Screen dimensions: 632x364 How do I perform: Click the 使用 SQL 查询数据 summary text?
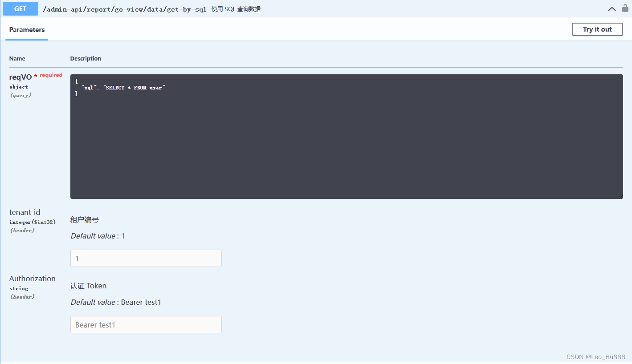click(236, 9)
